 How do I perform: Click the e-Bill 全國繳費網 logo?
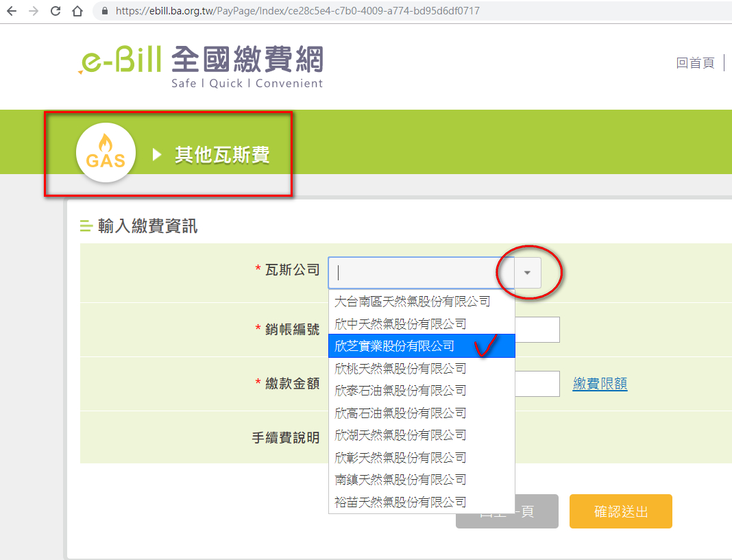pos(200,66)
